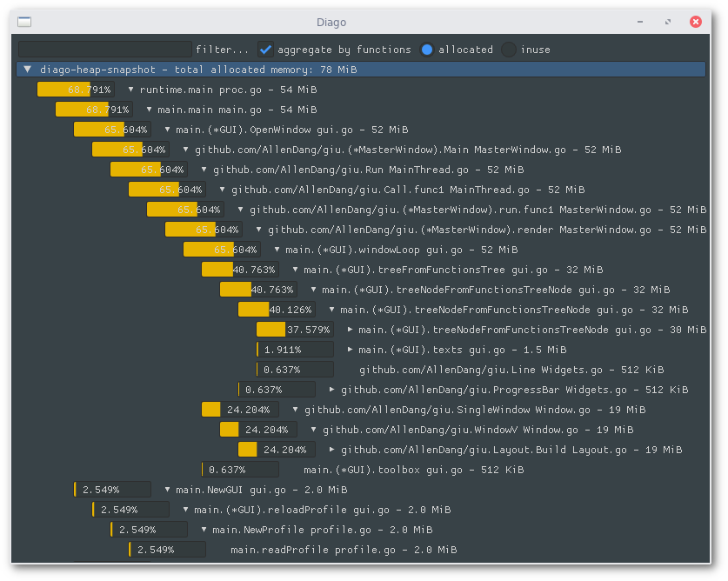Viewport: 728px width, 581px height.
Task: Click the 0.637% bar for toolbox
Action: click(x=240, y=469)
